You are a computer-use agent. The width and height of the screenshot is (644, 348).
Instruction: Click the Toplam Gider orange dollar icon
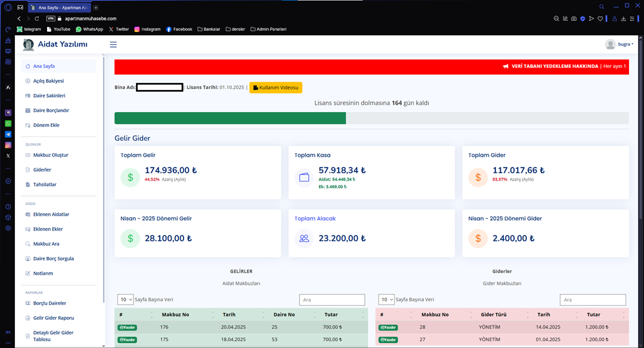tap(478, 178)
